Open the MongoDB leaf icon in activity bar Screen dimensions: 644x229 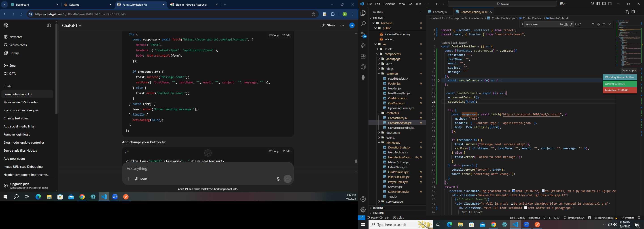point(363,78)
